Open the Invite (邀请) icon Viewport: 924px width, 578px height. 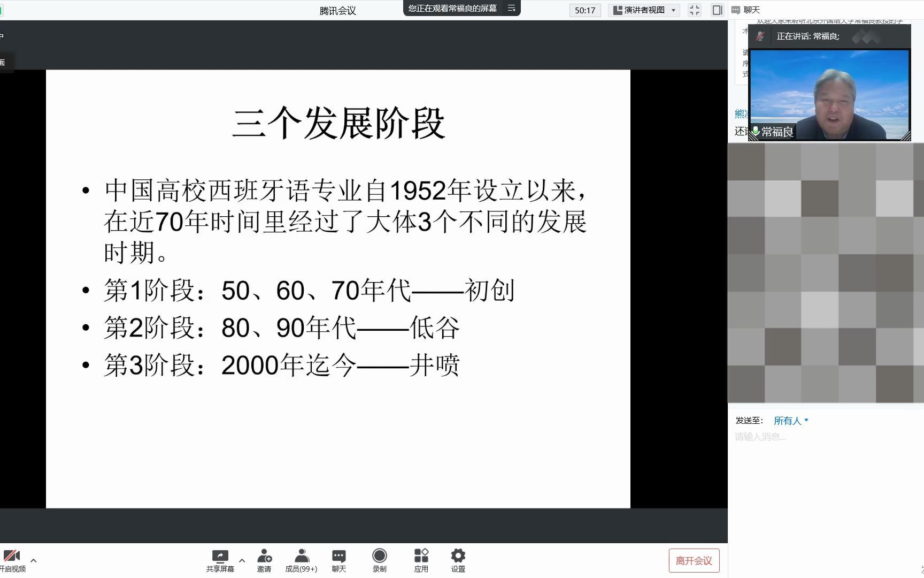pyautogui.click(x=264, y=560)
